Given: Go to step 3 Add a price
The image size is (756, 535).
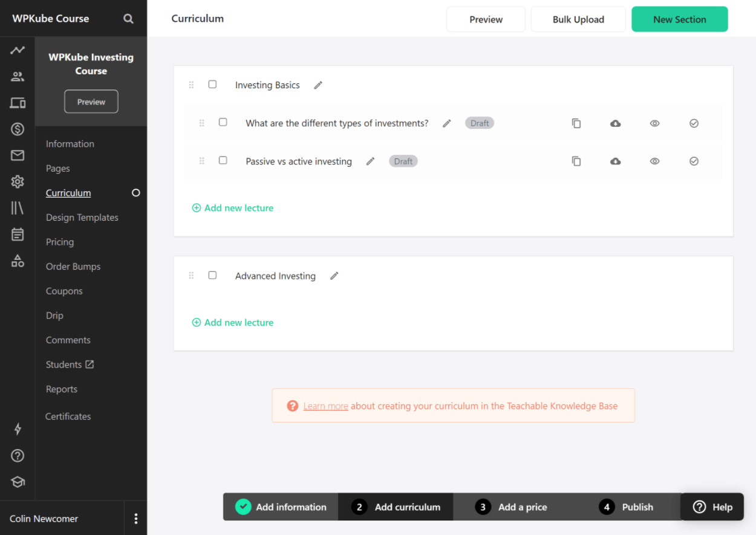Looking at the screenshot, I should [511, 507].
